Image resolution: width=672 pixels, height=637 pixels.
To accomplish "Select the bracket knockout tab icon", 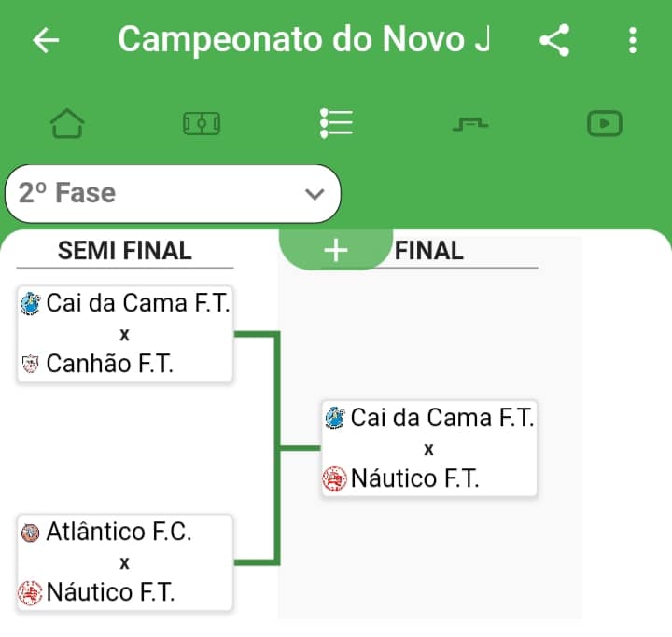I will (470, 123).
